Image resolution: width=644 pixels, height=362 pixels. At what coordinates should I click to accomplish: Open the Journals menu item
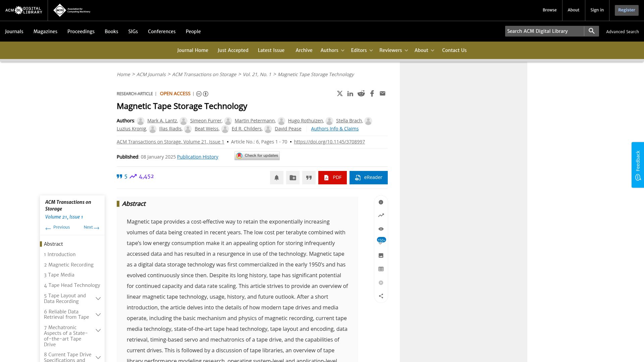[x=14, y=32]
